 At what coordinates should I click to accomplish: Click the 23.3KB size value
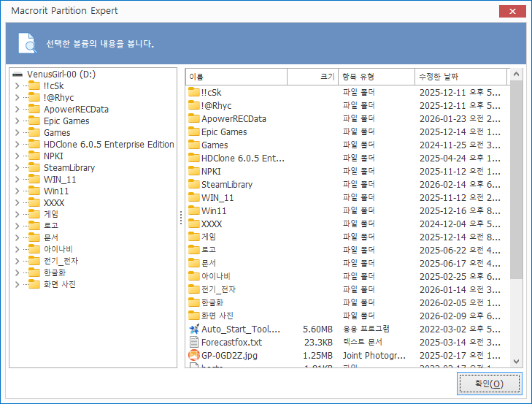pos(318,342)
